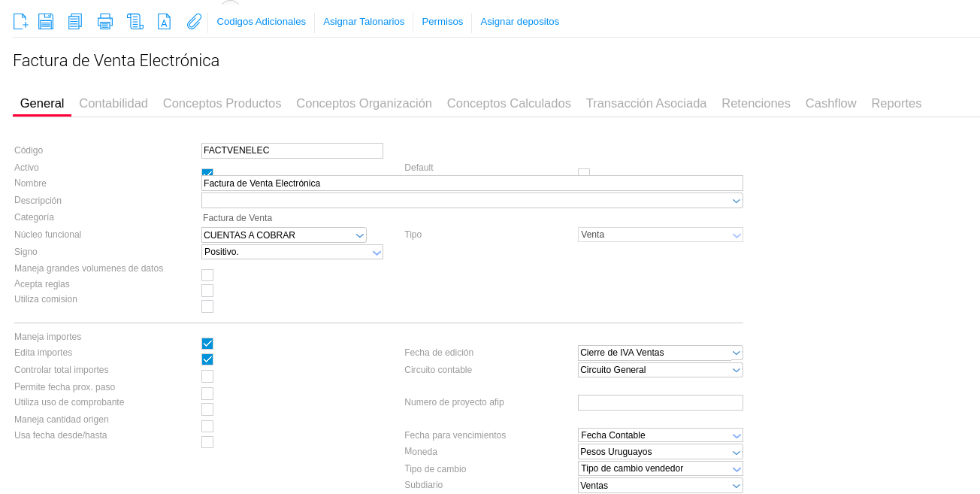This screenshot has width=980, height=494.
Task: Click the paperclip attachment icon
Action: coord(194,21)
